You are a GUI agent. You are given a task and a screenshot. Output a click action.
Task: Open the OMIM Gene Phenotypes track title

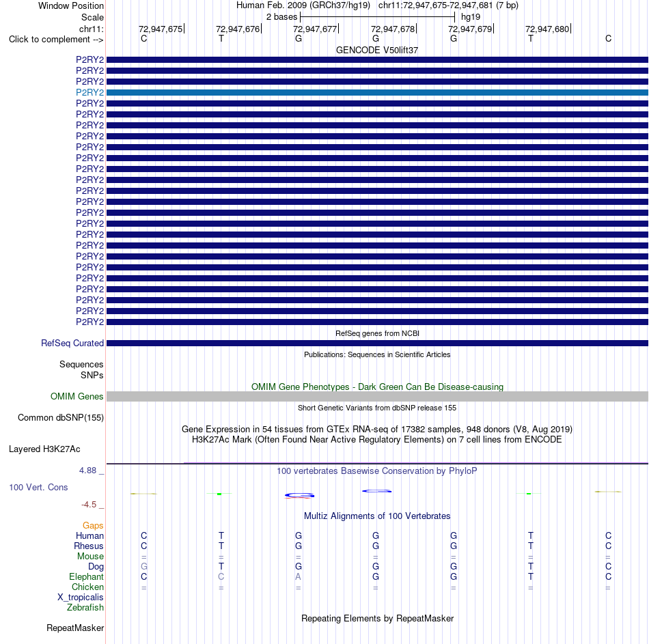pyautogui.click(x=377, y=387)
